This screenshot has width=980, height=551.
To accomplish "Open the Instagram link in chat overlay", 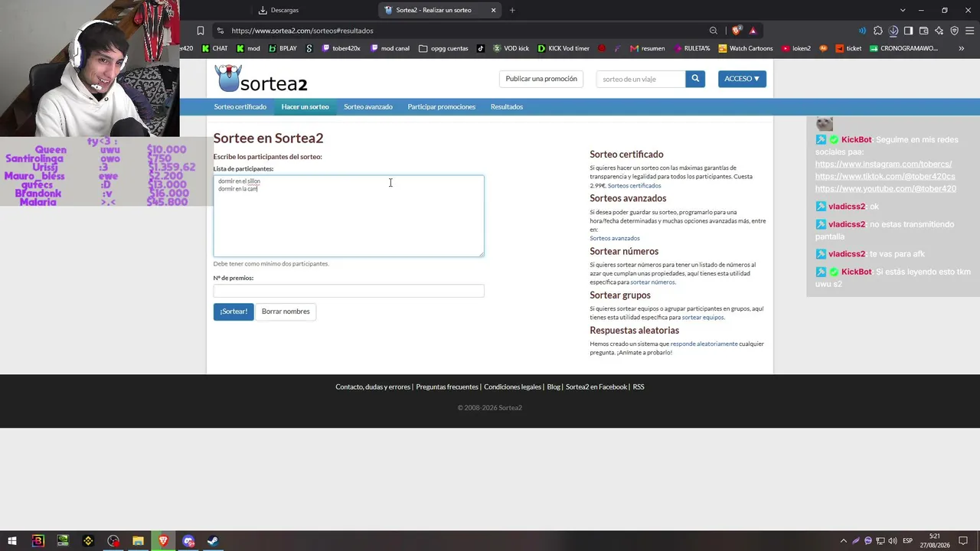I will [x=884, y=165].
